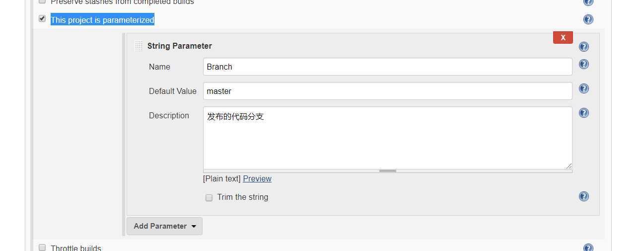Focus the Default Value field with master
Viewport: 644px width, 251px height.
[387, 91]
